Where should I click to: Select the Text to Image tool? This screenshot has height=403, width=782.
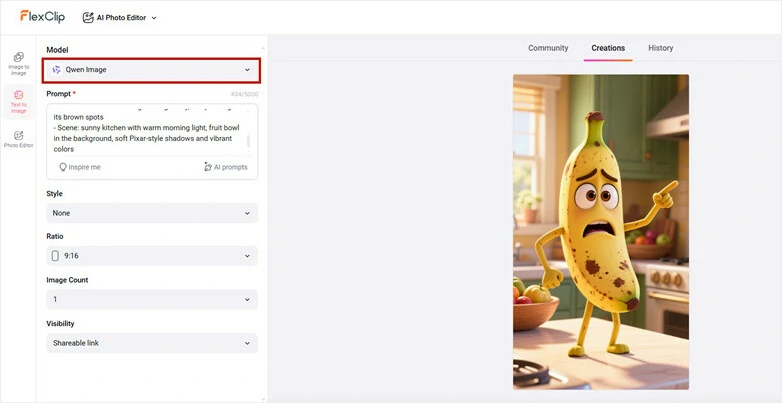click(x=18, y=101)
